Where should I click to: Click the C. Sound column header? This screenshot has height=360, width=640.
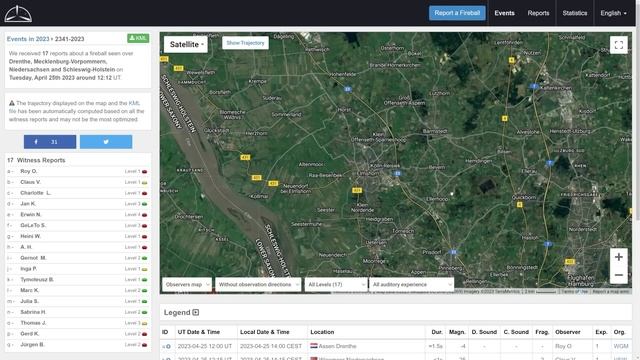coord(516,332)
